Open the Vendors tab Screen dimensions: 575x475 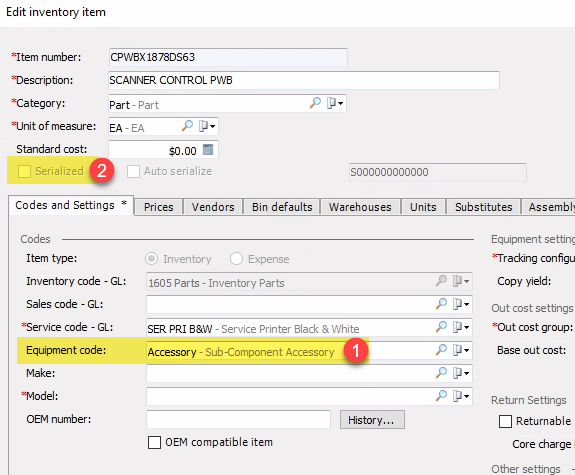coord(213,207)
